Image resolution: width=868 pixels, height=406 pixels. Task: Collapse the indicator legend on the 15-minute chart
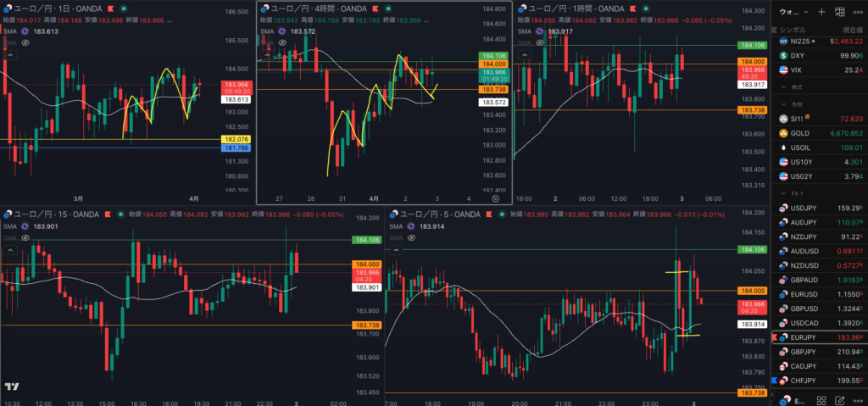(9, 251)
